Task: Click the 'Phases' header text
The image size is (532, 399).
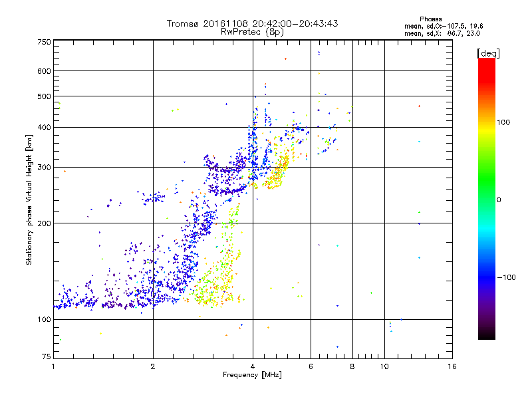Action: click(x=430, y=19)
